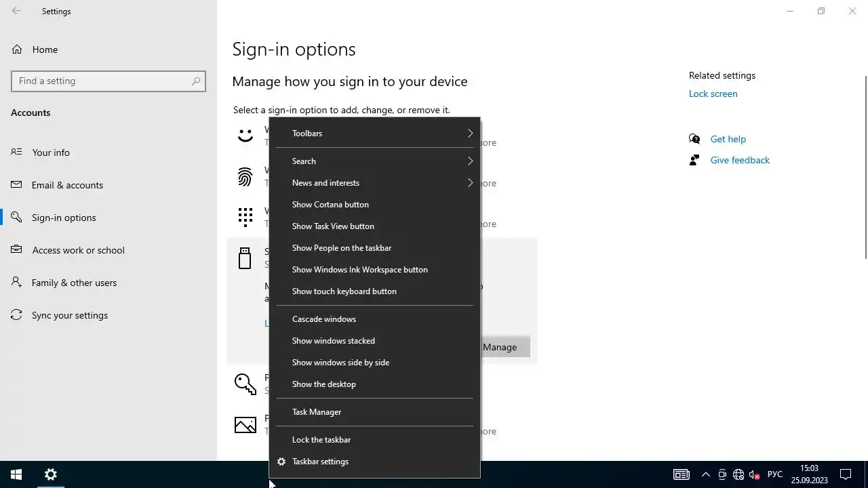Open News and interests taskbar icon
The width and height of the screenshot is (868, 488).
tap(681, 474)
